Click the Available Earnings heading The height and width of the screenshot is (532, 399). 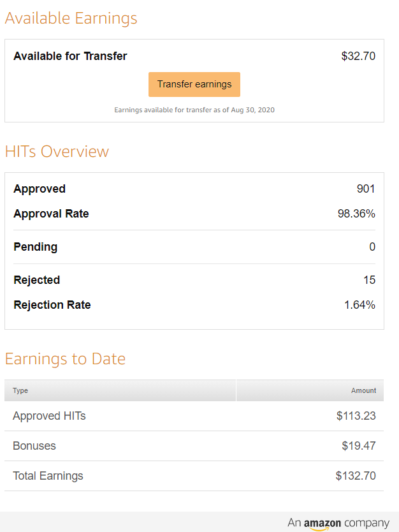click(x=71, y=18)
